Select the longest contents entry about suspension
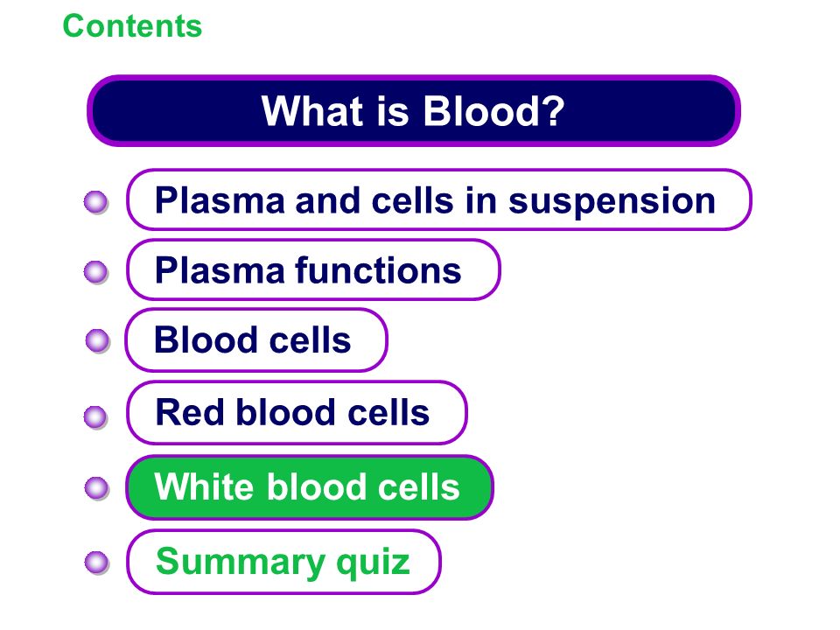The width and height of the screenshot is (840, 630). [438, 199]
